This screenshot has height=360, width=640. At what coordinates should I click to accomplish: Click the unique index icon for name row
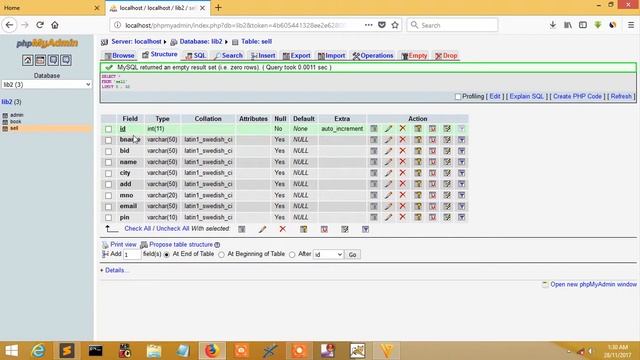click(432, 162)
